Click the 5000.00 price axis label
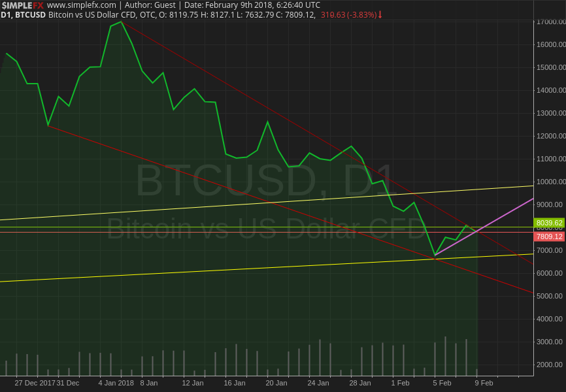566x392 pixels. click(x=550, y=296)
